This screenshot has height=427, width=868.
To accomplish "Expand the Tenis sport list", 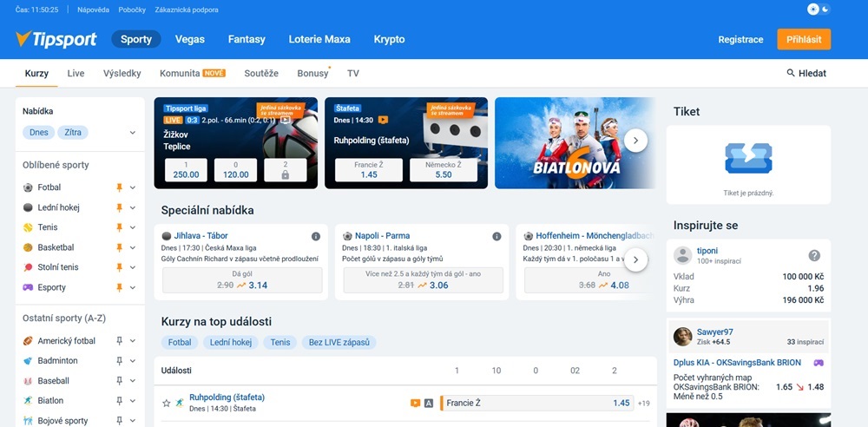I will click(x=132, y=227).
